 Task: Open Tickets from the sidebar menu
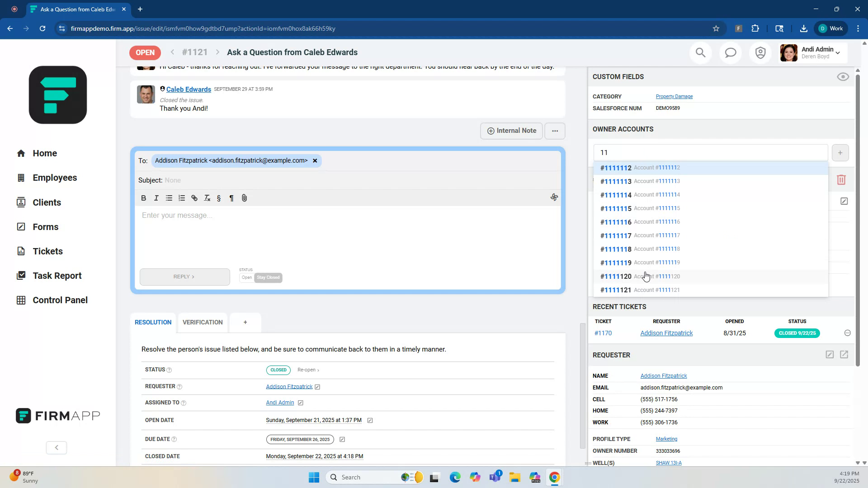47,251
